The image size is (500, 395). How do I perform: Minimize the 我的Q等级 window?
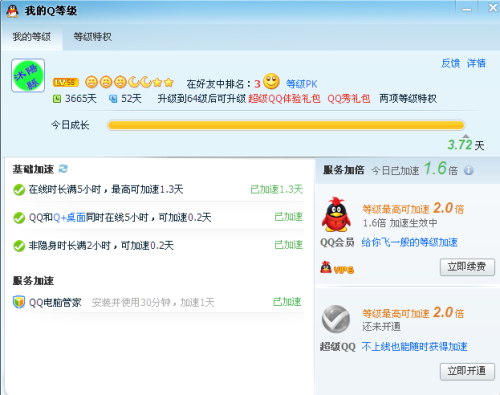pyautogui.click(x=466, y=10)
